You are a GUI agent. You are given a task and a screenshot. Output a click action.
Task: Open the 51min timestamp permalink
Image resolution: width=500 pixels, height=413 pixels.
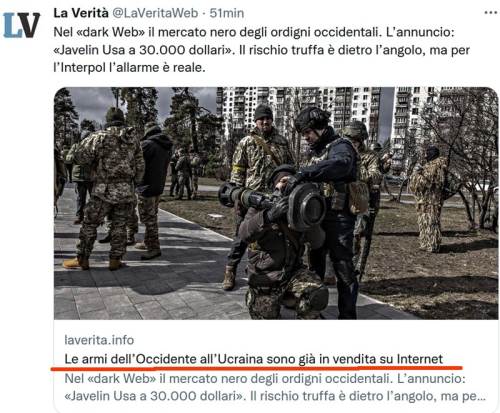227,13
